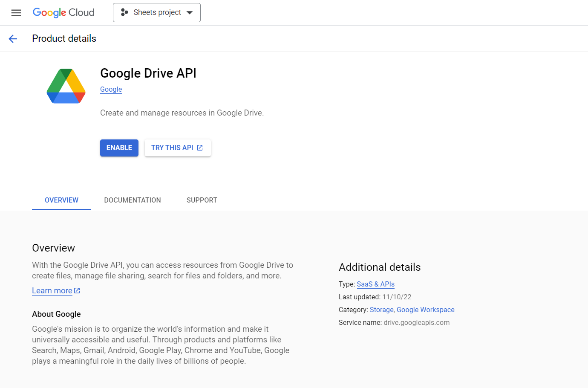Image resolution: width=588 pixels, height=388 pixels.
Task: Click the back arrow to leave Product details
Action: point(13,38)
